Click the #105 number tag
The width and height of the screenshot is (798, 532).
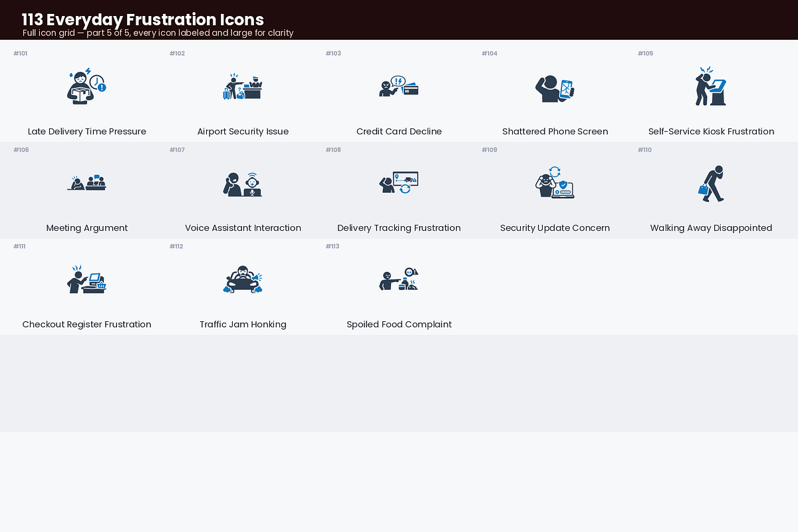pos(646,53)
